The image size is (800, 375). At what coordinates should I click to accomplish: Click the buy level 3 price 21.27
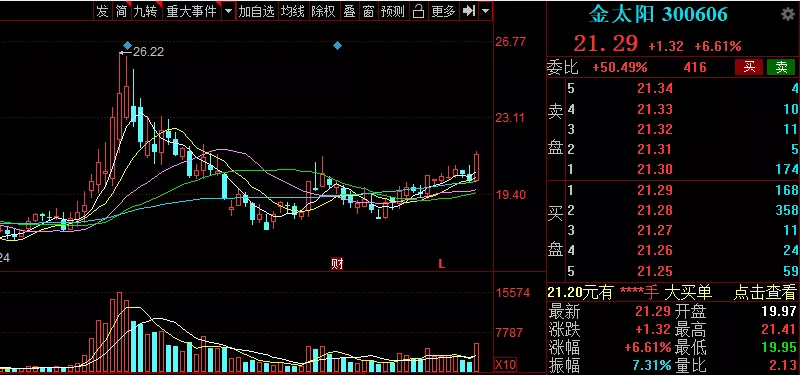click(x=655, y=231)
